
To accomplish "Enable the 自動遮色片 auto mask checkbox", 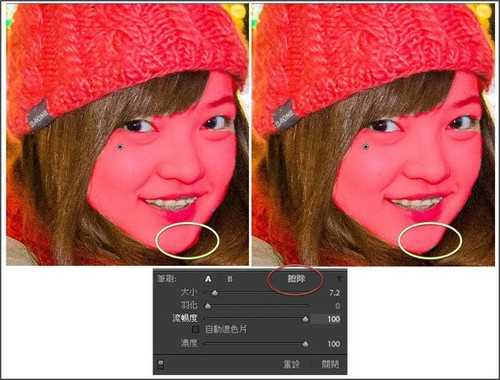I will tap(196, 330).
